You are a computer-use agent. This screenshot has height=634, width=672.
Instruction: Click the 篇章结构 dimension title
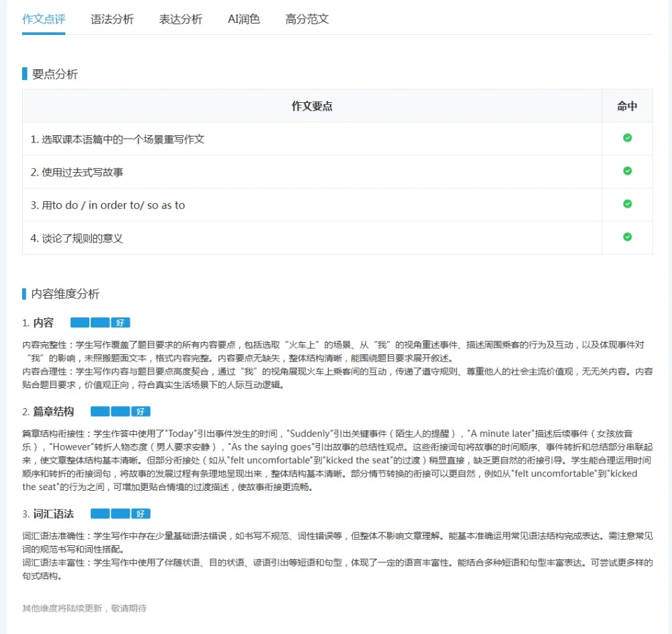click(53, 411)
